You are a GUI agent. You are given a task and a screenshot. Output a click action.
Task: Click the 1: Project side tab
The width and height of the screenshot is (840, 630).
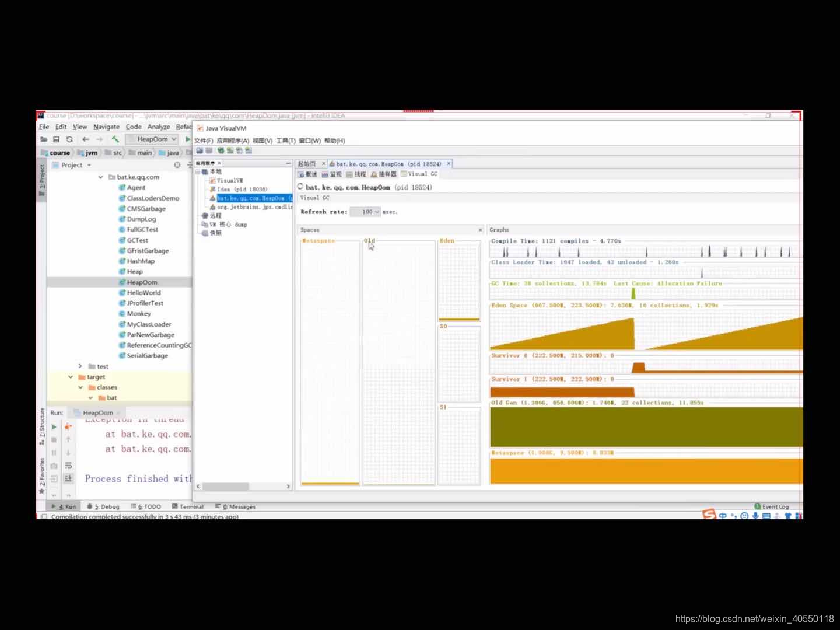pyautogui.click(x=41, y=180)
